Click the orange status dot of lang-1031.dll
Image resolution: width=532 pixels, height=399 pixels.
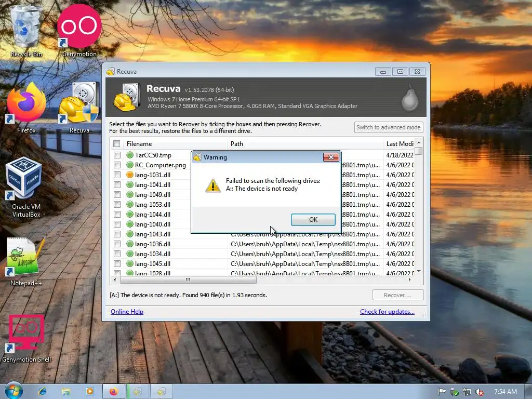[x=129, y=175]
